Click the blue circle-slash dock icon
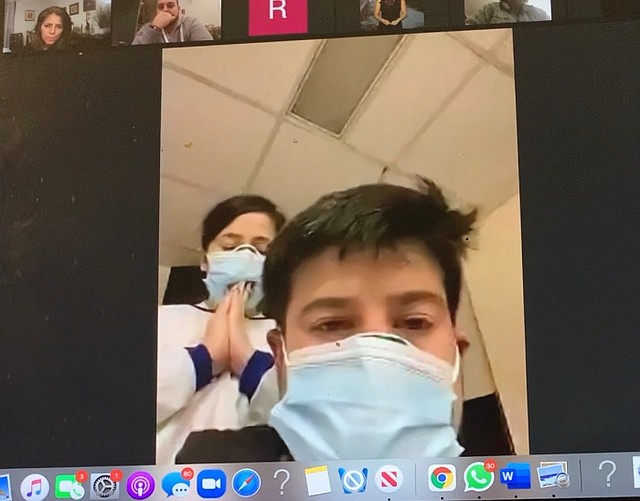 point(353,480)
